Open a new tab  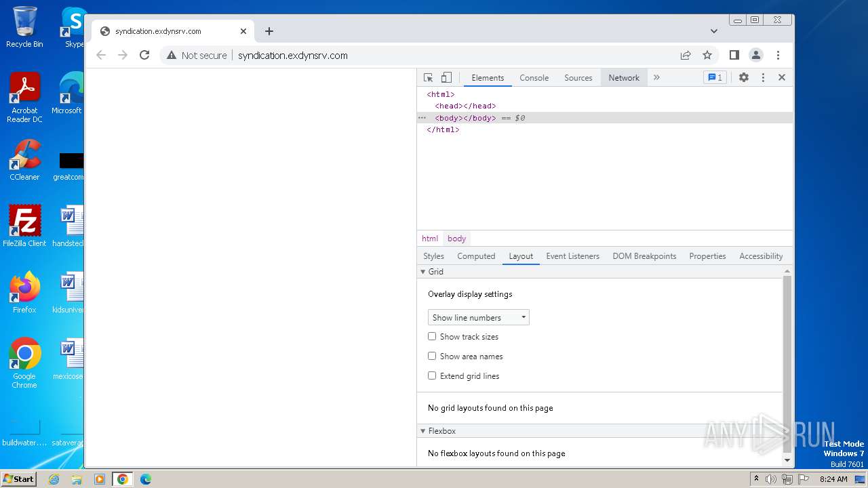(269, 31)
